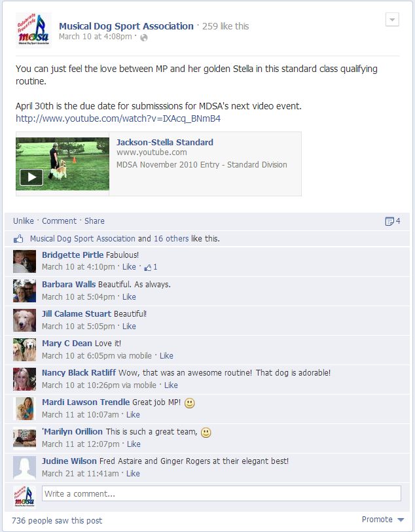415x532 pixels.
Task: Open Jill Calame Stuart's dog avatar
Action: point(24,320)
